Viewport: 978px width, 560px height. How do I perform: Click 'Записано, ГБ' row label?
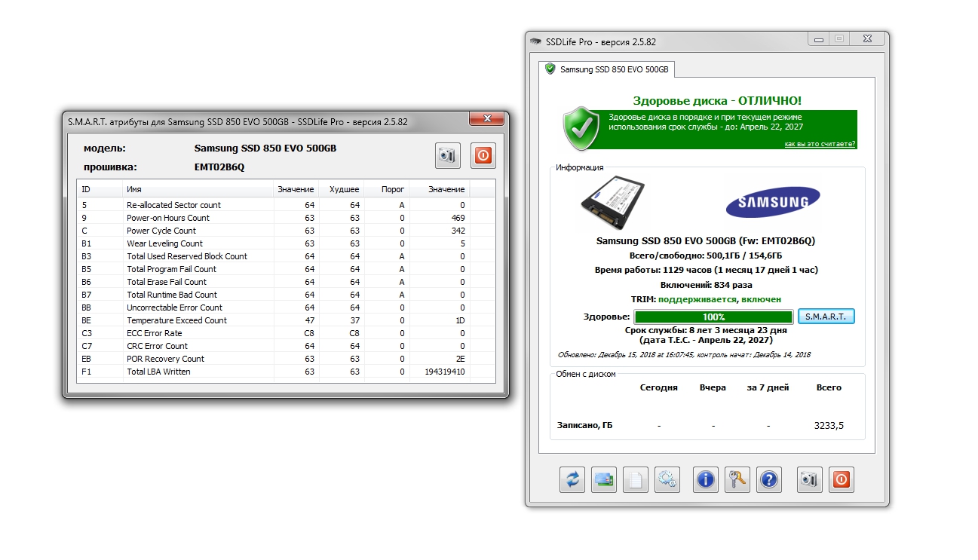pos(585,426)
